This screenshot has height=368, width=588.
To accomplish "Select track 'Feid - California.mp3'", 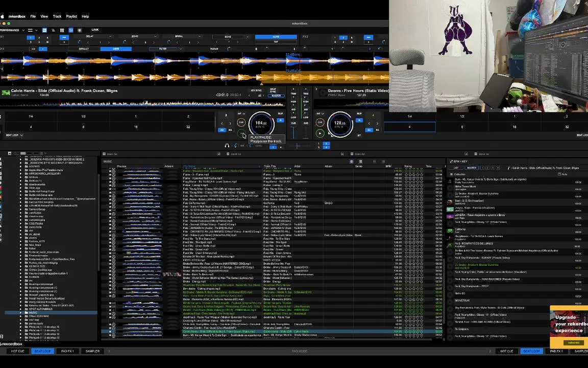I will (272, 203).
